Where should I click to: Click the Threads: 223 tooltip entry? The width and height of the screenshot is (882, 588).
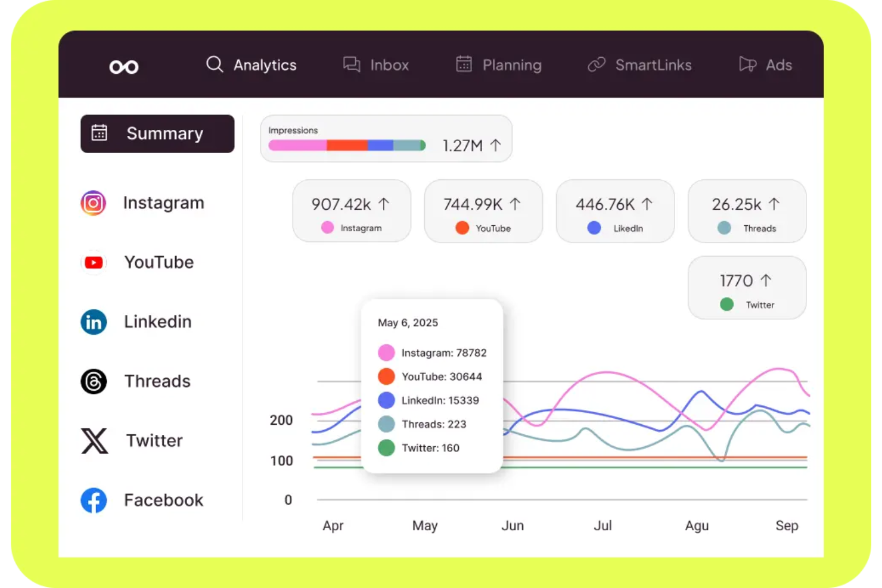tap(434, 424)
